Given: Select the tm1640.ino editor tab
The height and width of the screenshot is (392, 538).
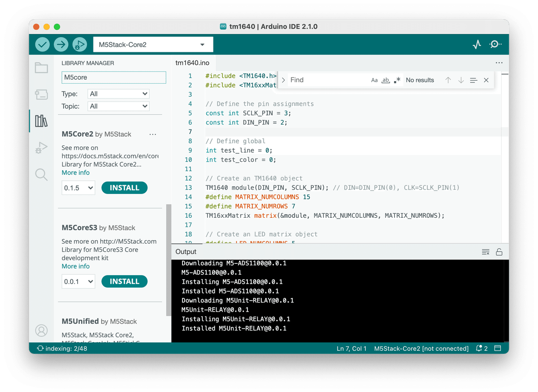Looking at the screenshot, I should [x=192, y=63].
